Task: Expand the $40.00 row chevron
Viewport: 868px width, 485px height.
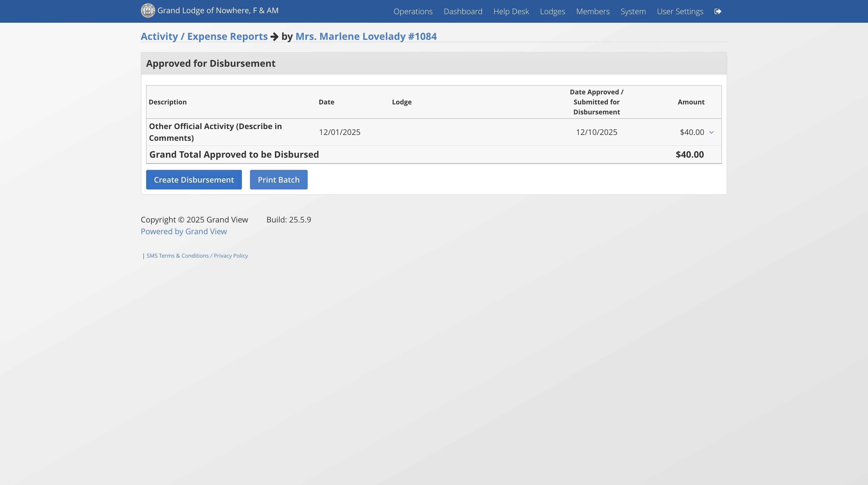Action: coord(711,132)
